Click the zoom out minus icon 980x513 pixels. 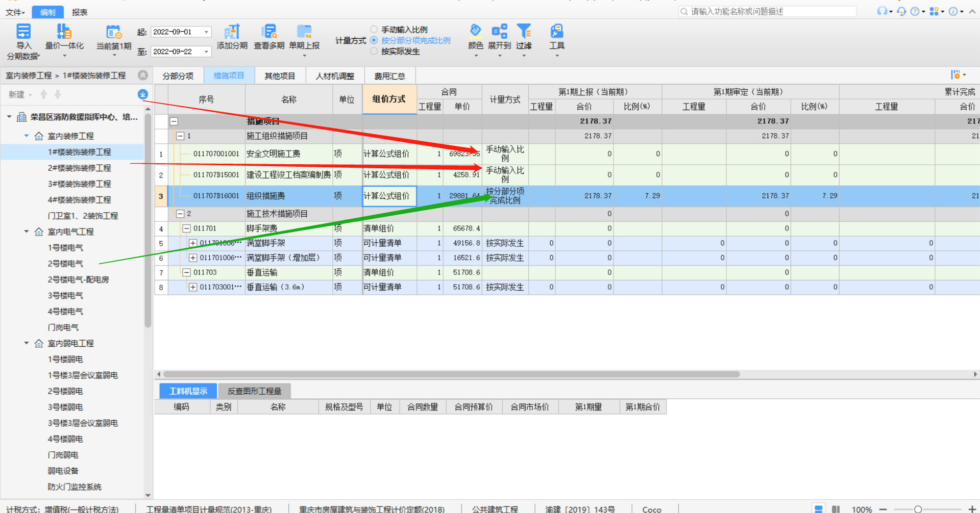coord(883,509)
